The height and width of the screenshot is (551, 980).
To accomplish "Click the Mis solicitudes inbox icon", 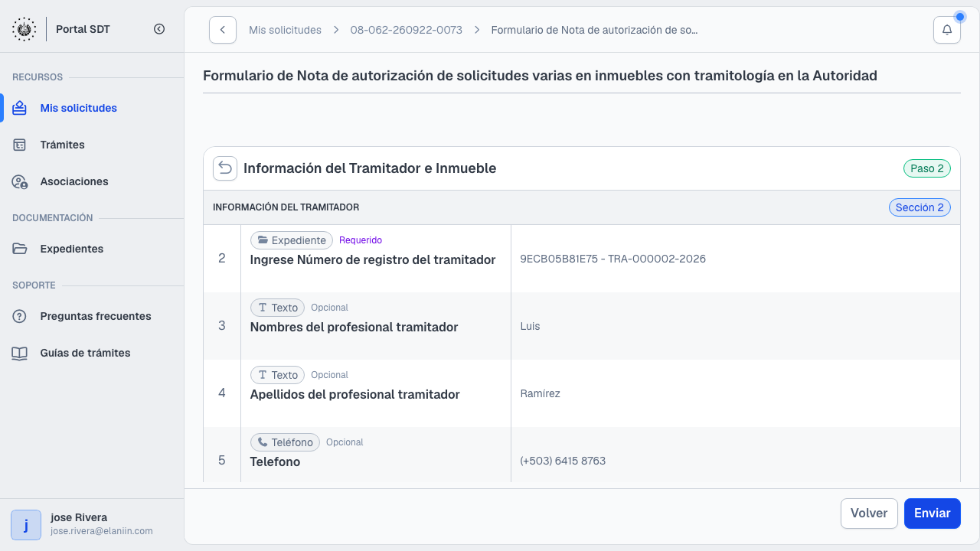I will coord(20,108).
